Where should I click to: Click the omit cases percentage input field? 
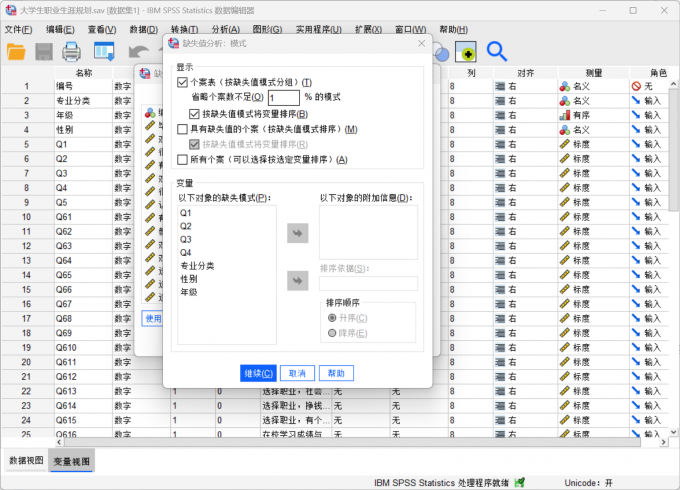point(283,97)
